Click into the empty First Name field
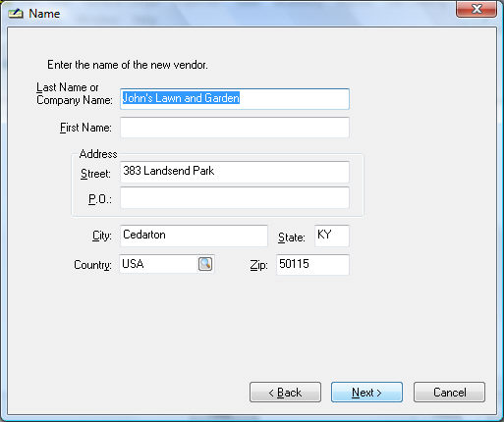504x422 pixels. click(x=235, y=128)
